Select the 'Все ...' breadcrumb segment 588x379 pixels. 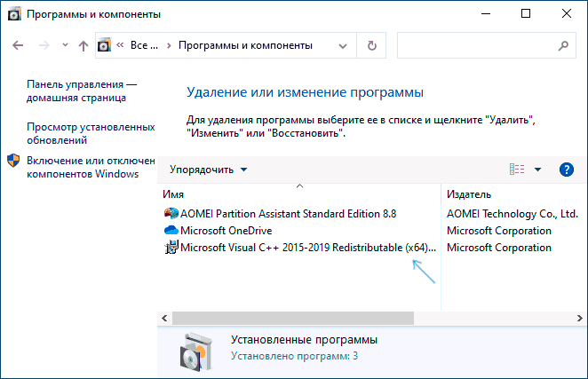(x=144, y=45)
